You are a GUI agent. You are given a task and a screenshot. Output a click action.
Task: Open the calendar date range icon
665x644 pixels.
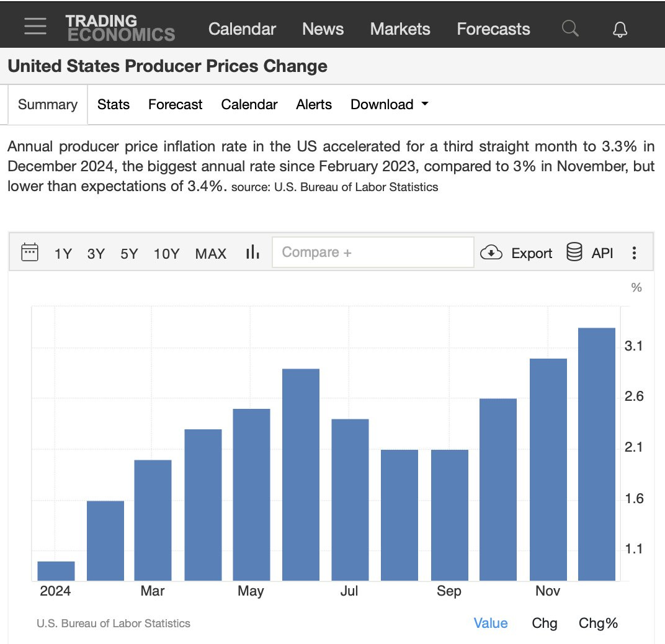point(30,253)
